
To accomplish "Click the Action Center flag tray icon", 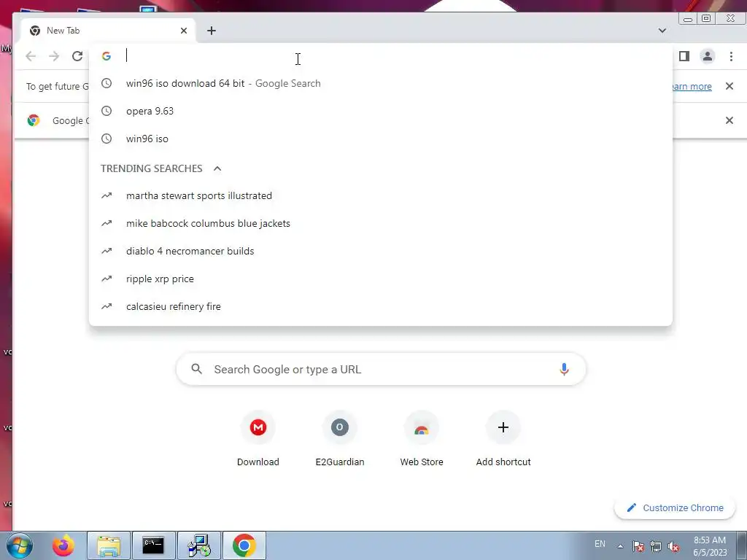I will tap(638, 546).
